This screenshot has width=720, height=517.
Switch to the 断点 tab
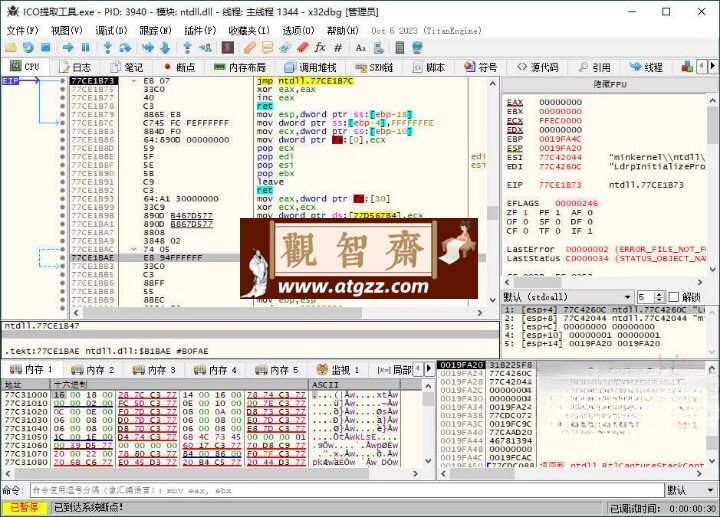(x=180, y=67)
